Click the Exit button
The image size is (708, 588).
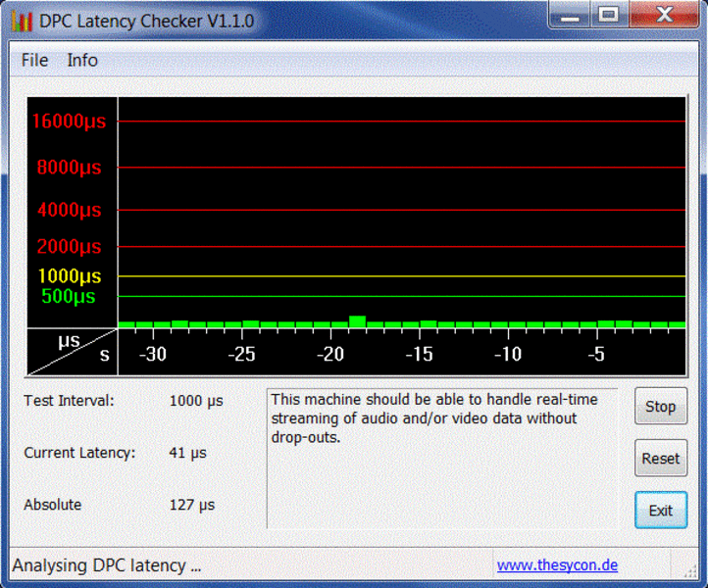coord(661,511)
